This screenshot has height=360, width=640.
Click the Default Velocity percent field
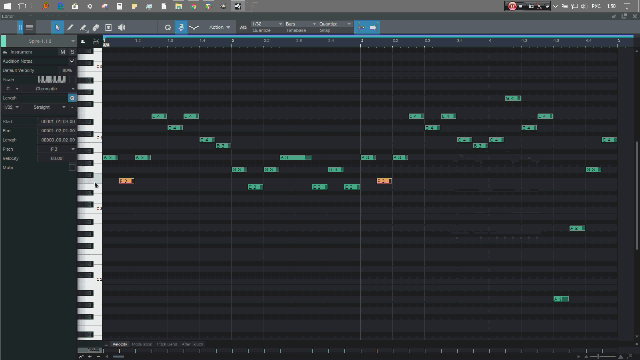[x=67, y=71]
